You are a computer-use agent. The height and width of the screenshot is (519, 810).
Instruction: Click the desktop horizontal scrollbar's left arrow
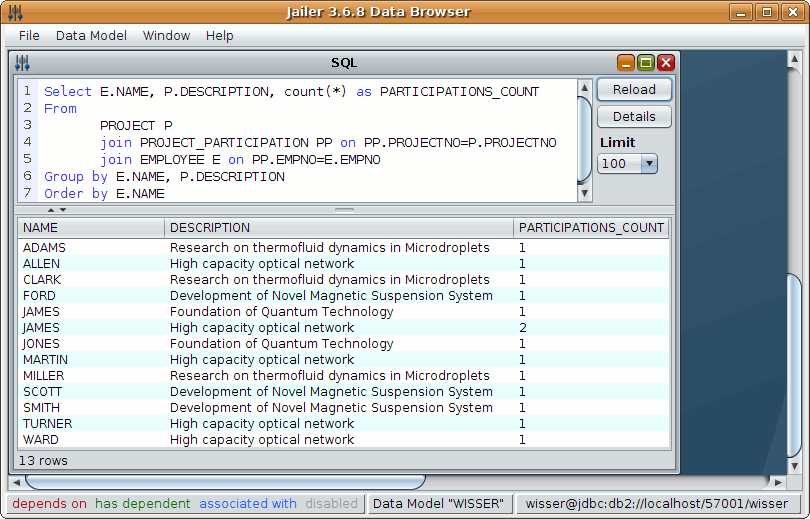17,483
